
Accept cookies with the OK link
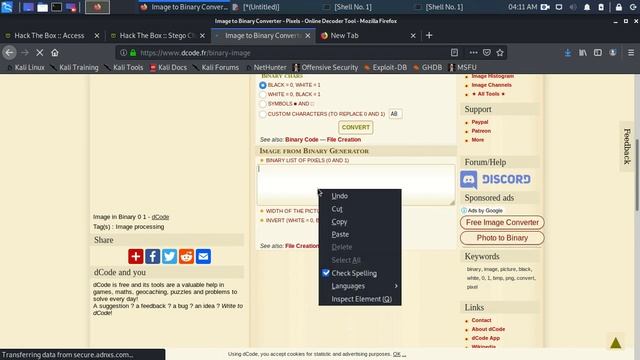coord(396,354)
